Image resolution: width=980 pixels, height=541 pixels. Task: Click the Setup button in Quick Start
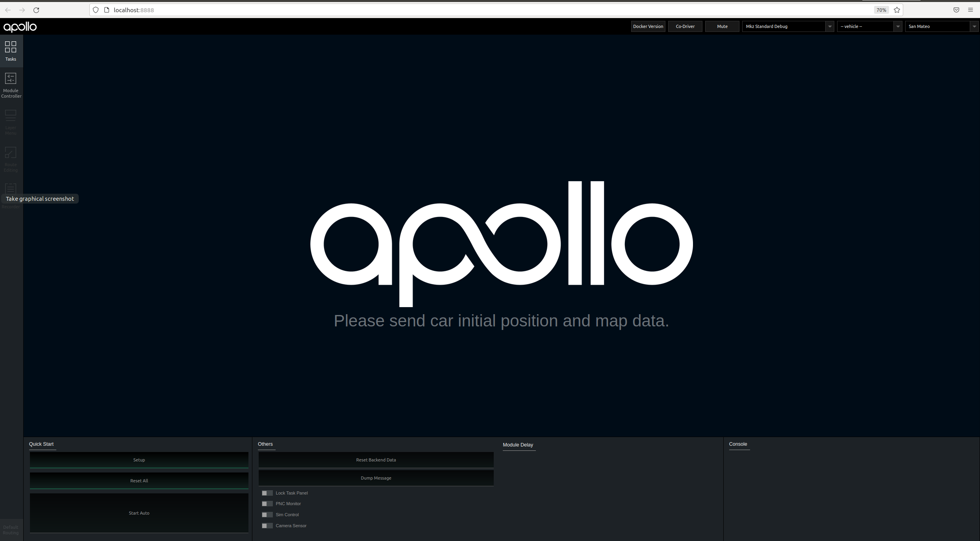click(139, 460)
